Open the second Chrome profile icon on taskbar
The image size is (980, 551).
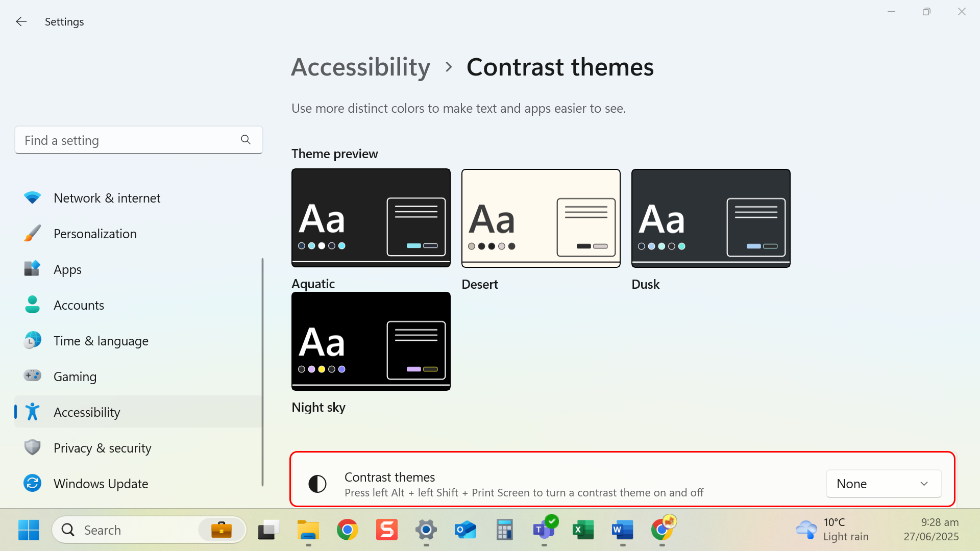pyautogui.click(x=663, y=529)
